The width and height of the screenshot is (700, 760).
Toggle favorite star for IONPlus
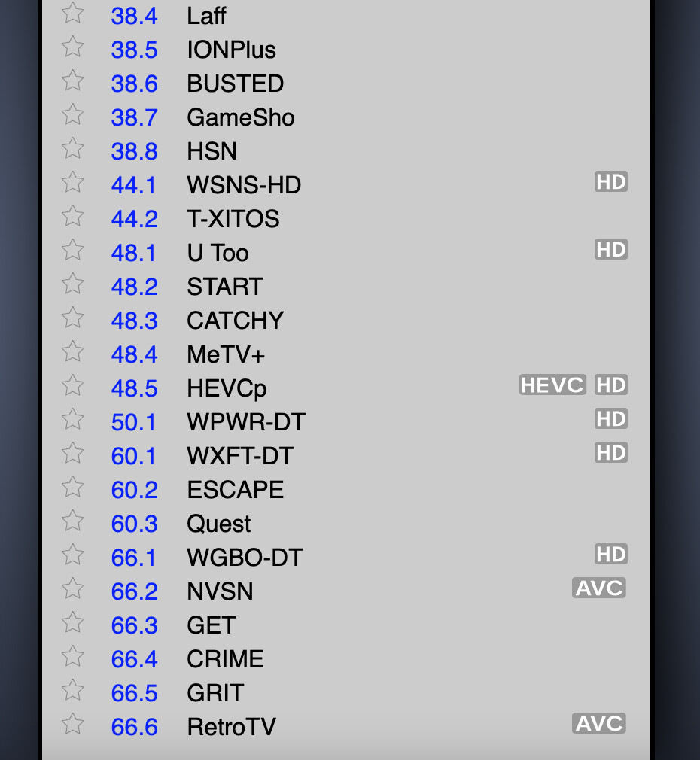(73, 47)
